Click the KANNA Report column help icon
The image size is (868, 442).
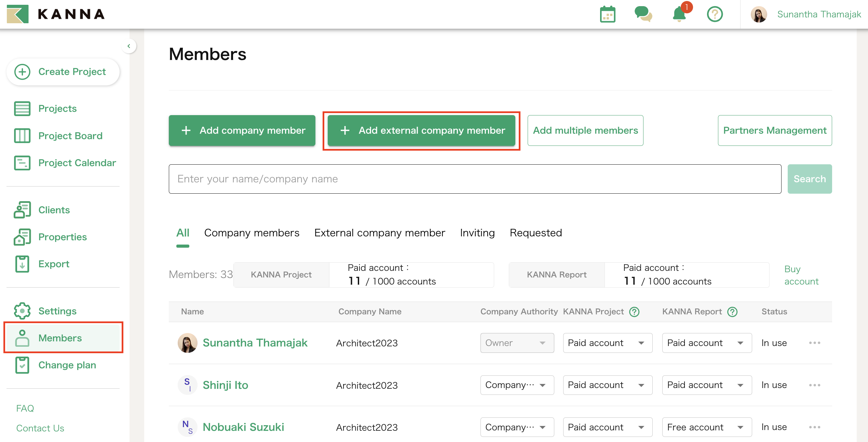(x=732, y=312)
